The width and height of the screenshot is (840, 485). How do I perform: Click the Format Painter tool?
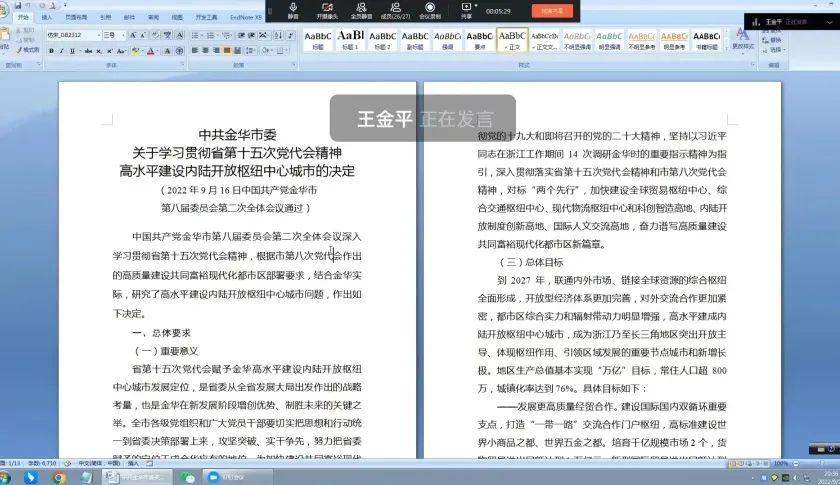pos(28,49)
